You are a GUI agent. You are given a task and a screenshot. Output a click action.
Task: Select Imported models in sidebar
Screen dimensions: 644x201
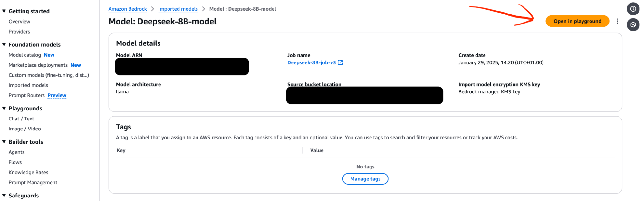(28, 85)
